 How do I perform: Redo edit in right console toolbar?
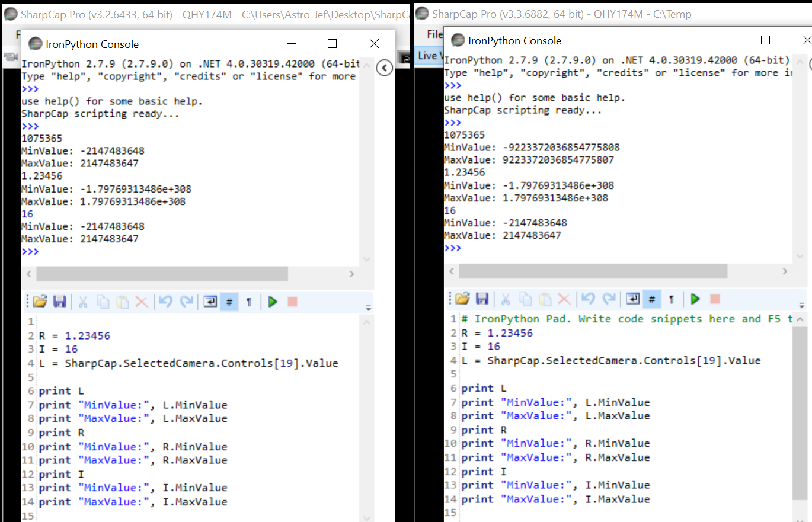(609, 299)
